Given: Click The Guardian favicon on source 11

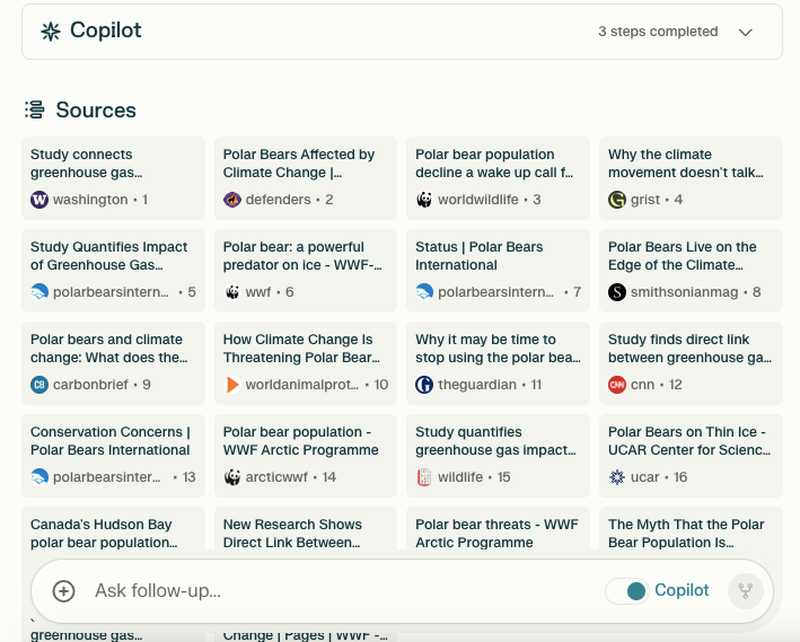Looking at the screenshot, I should (424, 385).
